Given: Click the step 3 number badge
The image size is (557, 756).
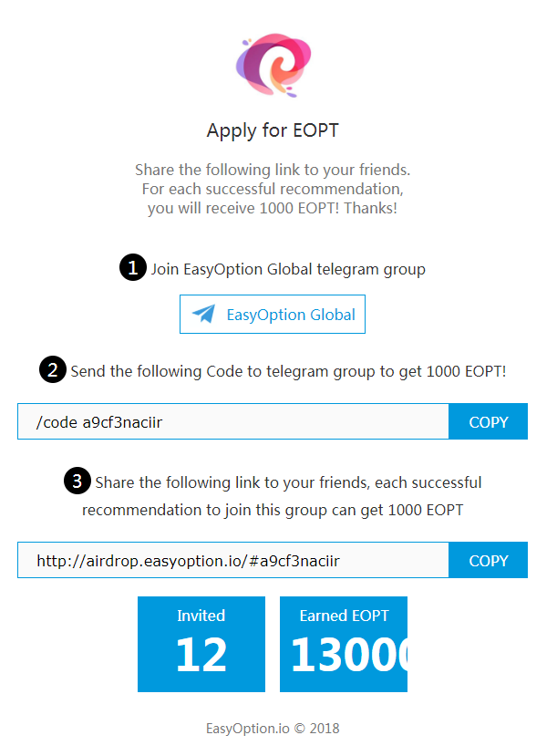Looking at the screenshot, I should click(77, 481).
